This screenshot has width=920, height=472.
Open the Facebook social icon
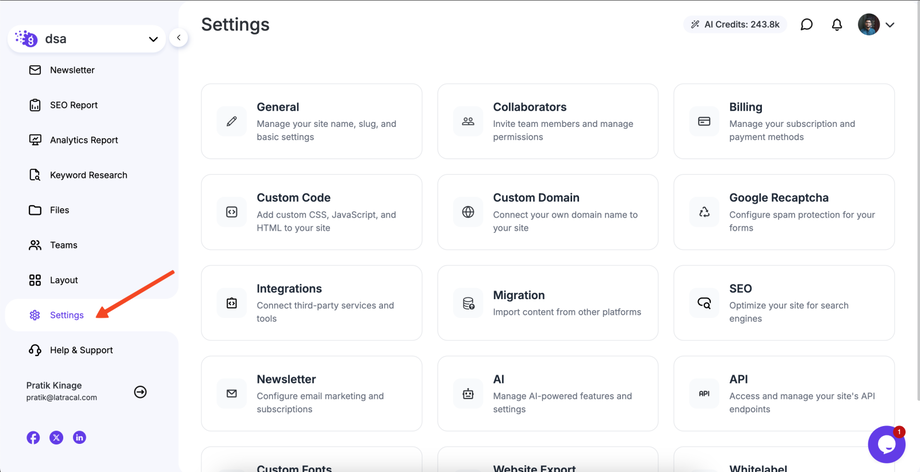(x=33, y=437)
